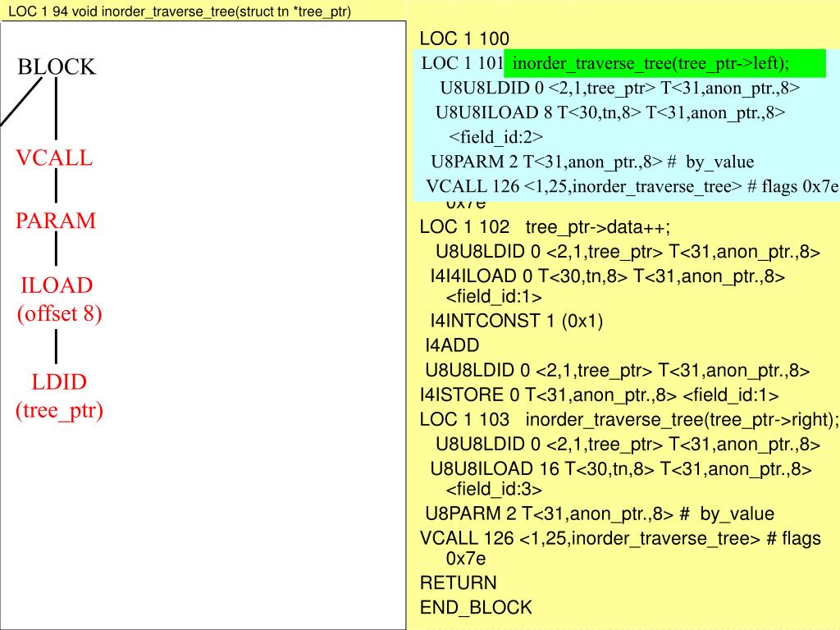Screen dimensions: 840x630
Task: Click the '<field_id:3>' text
Action: tap(493, 490)
